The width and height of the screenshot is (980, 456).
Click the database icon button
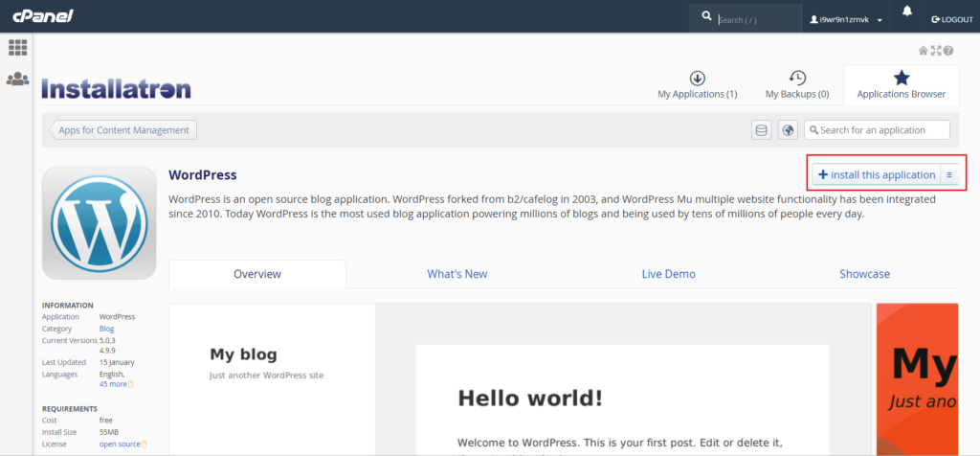click(761, 130)
